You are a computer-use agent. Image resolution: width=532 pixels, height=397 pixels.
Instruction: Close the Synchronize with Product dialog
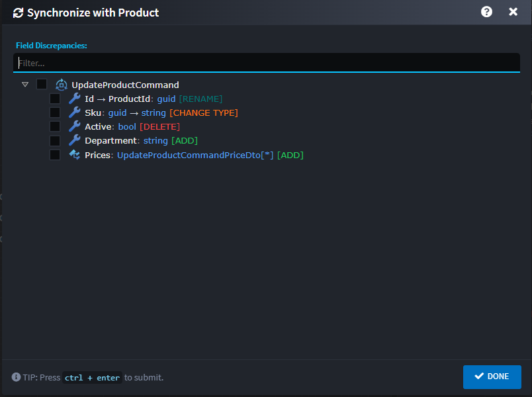click(x=513, y=12)
